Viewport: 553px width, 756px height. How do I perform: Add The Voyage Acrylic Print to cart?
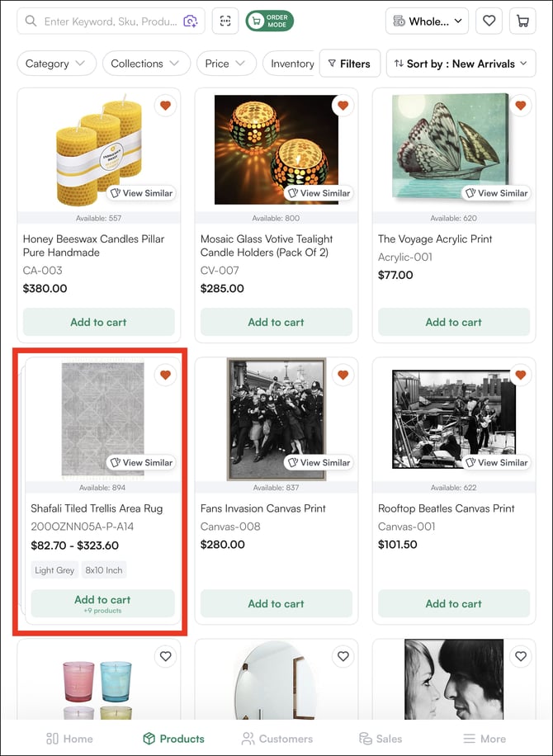pyautogui.click(x=453, y=322)
